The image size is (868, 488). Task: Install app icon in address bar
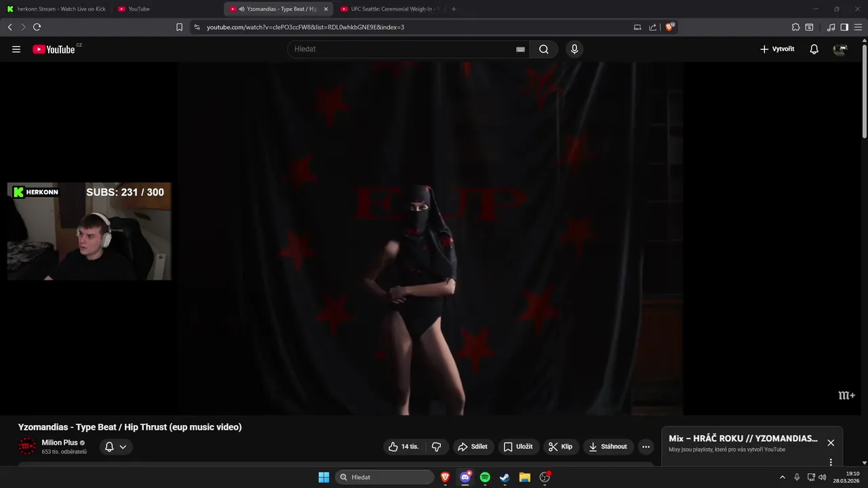(x=637, y=27)
